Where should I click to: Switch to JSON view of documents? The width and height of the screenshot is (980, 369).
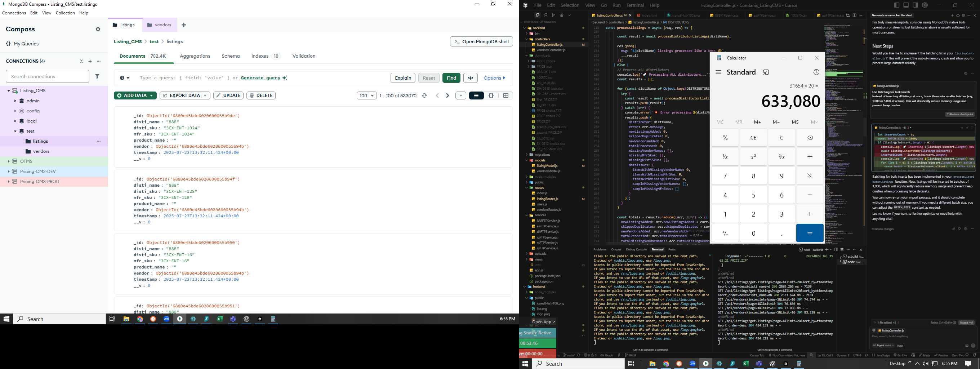pyautogui.click(x=491, y=95)
